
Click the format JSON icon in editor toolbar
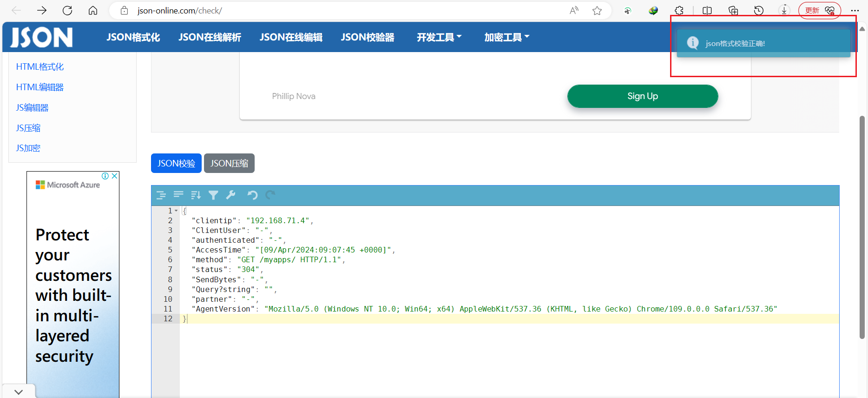(161, 195)
